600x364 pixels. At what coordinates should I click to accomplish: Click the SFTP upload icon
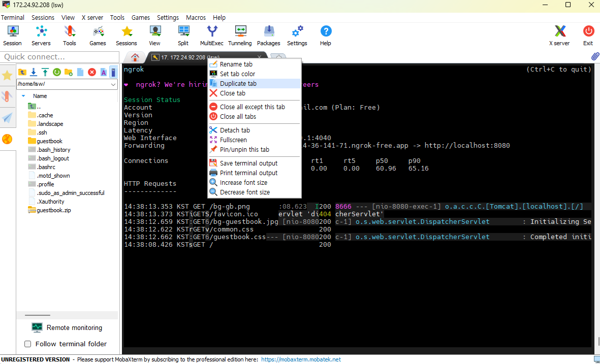coord(45,72)
